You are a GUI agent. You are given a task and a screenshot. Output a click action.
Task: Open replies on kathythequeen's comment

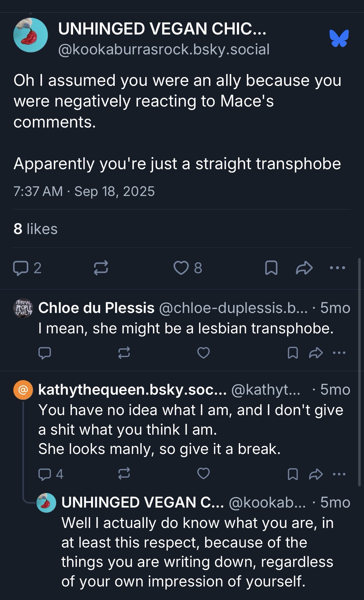point(45,474)
